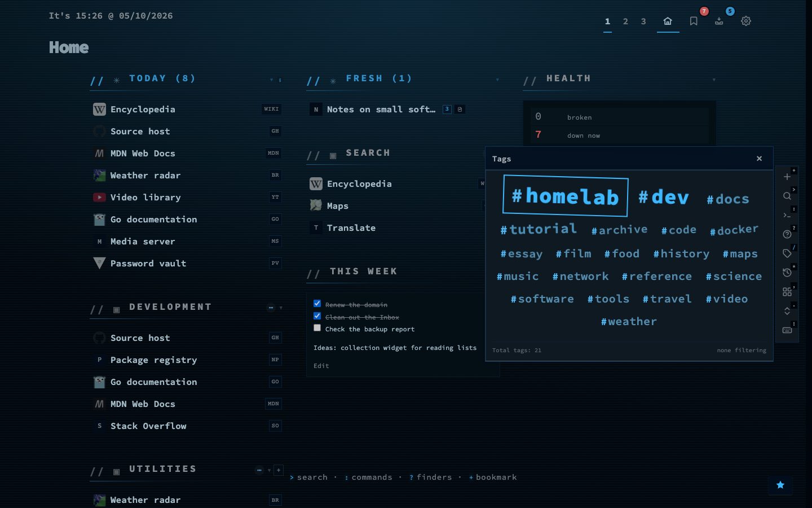This screenshot has width=812, height=508.
Task: Switch to page 2 tab
Action: 625,21
